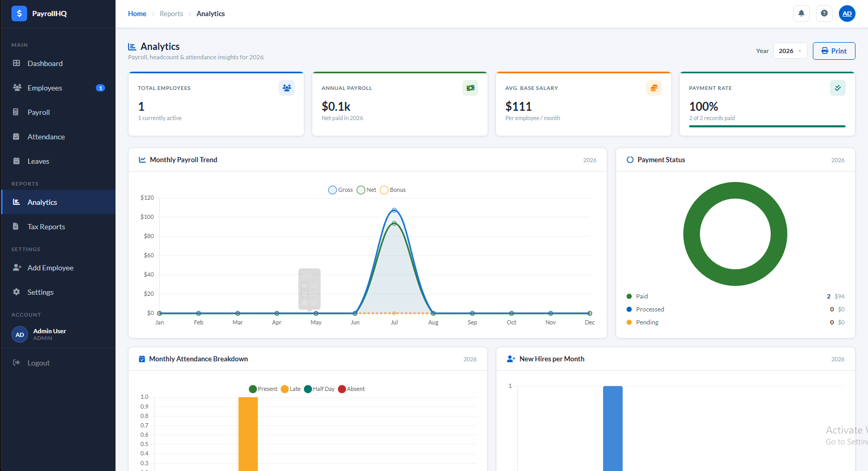Open Attendance from the sidebar
Screen dimensions: 868x471
46,137
